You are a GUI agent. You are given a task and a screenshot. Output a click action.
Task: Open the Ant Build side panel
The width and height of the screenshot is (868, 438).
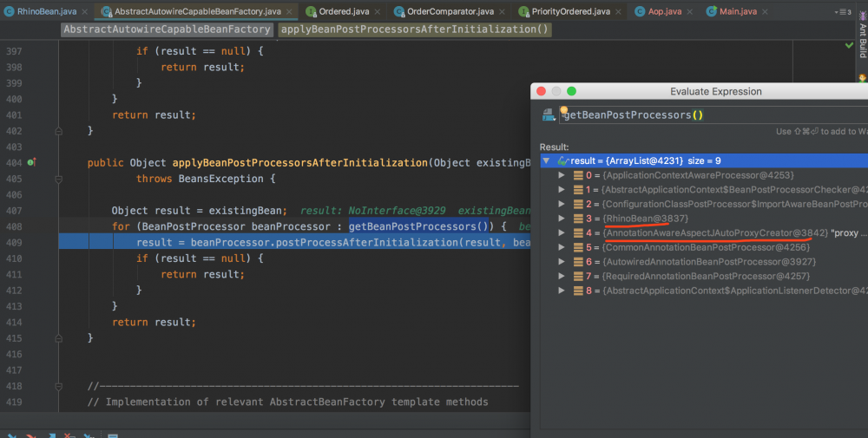pos(862,39)
